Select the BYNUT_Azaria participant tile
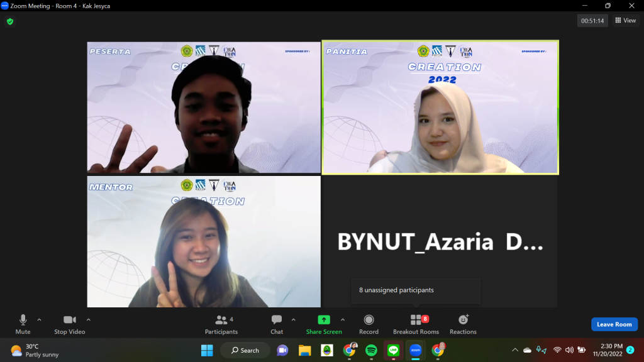644x362 pixels. pos(440,242)
